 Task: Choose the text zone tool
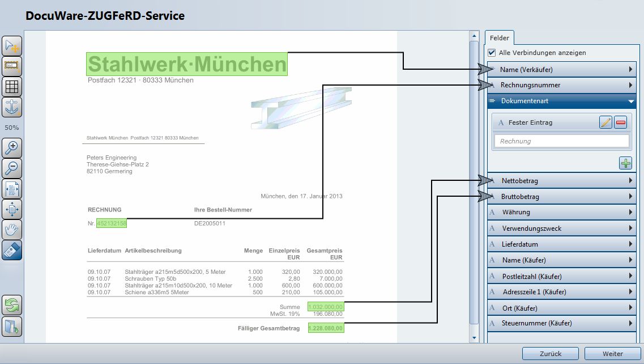pyautogui.click(x=12, y=66)
